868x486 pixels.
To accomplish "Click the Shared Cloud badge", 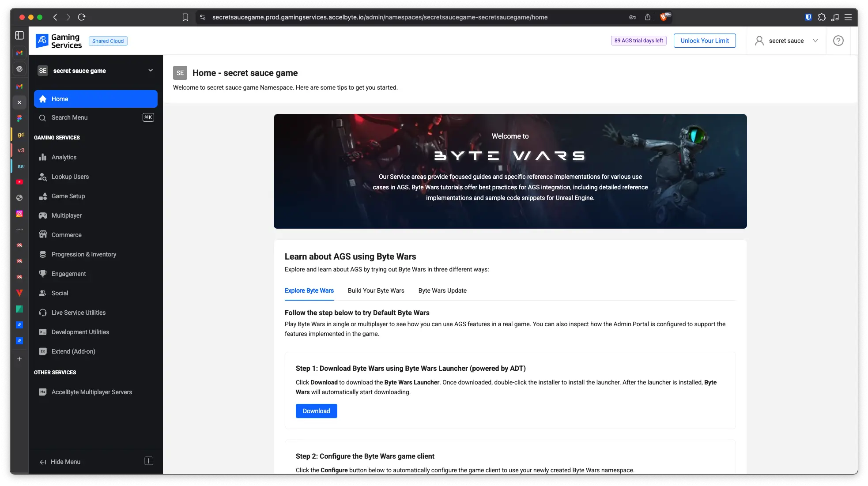I will 108,41.
